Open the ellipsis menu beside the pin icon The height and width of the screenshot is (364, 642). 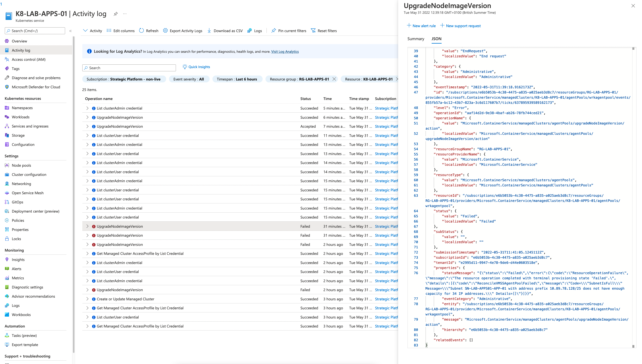click(x=125, y=14)
